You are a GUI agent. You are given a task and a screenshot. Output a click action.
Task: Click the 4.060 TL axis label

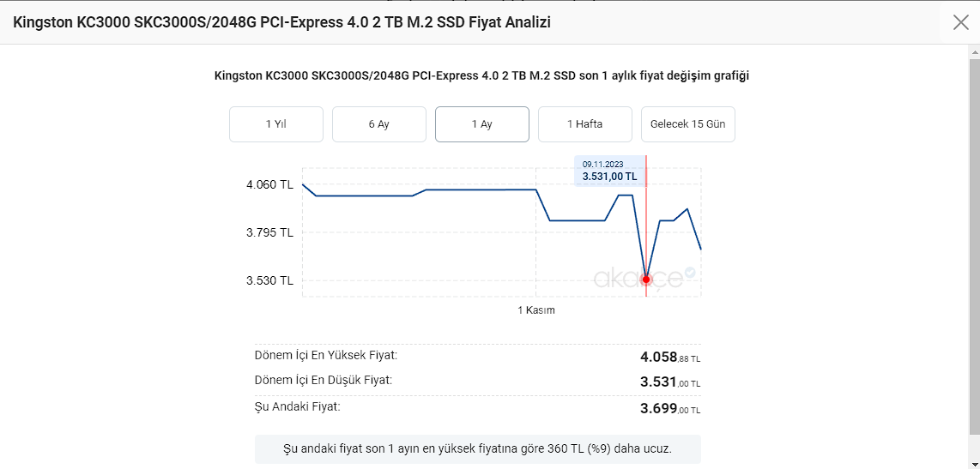coord(269,184)
